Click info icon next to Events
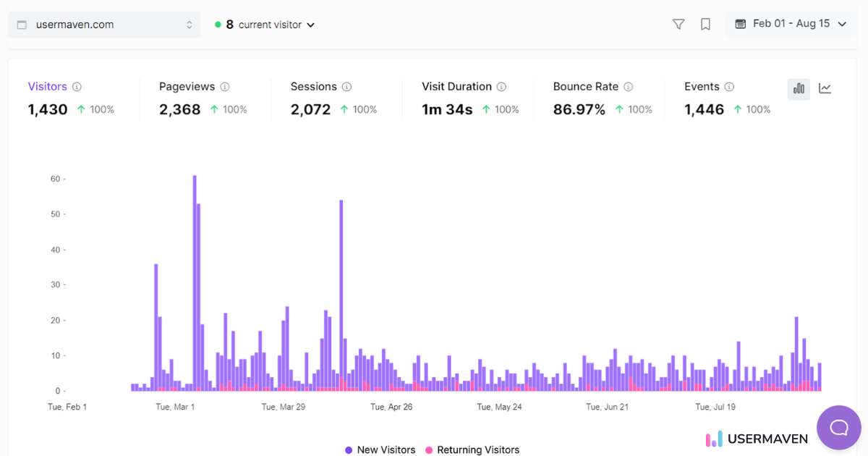This screenshot has width=868, height=456. pyautogui.click(x=729, y=87)
